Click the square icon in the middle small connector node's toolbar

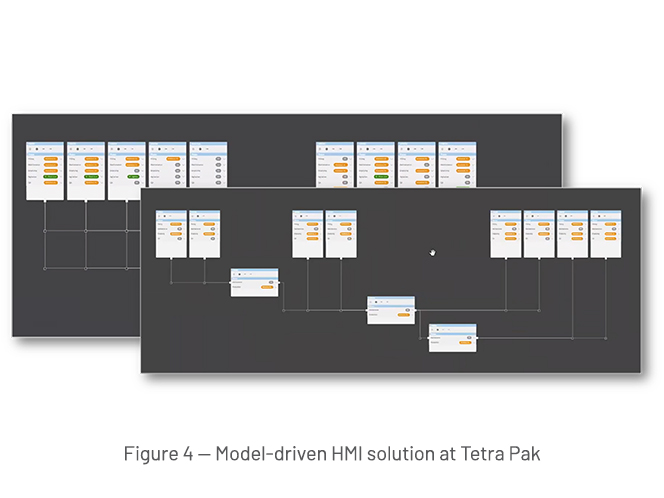[376, 302]
